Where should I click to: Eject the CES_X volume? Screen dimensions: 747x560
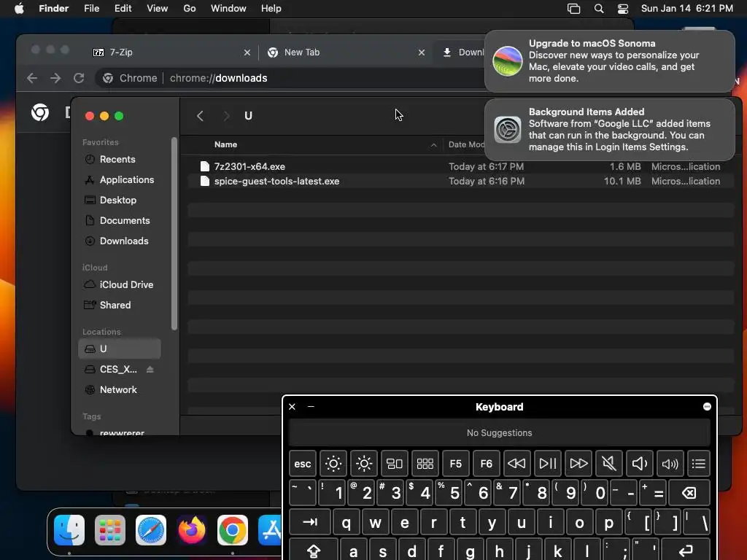[x=150, y=370]
